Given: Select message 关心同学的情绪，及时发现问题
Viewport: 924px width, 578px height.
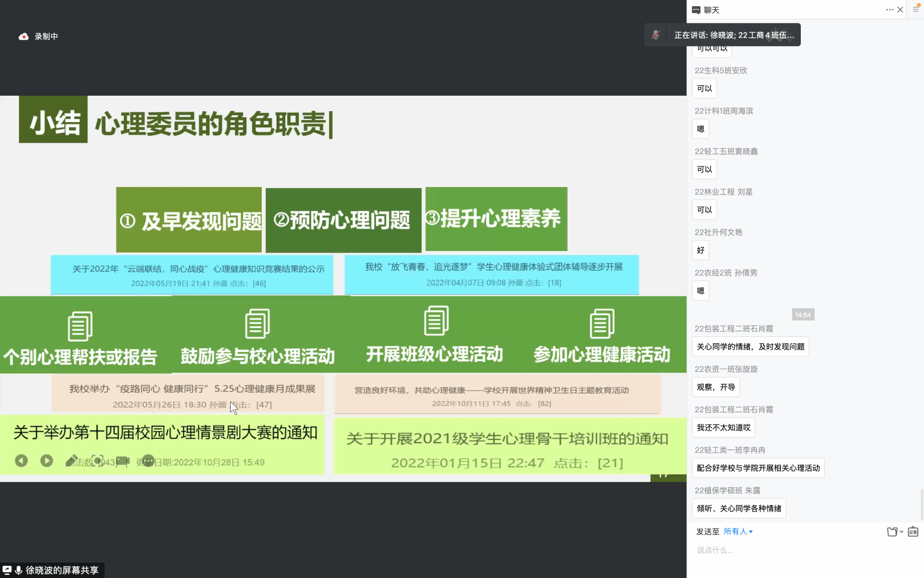Looking at the screenshot, I should pyautogui.click(x=750, y=346).
